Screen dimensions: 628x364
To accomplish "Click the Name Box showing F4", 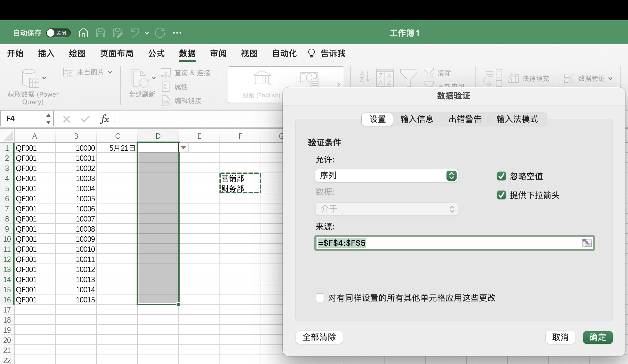I will click(x=23, y=119).
